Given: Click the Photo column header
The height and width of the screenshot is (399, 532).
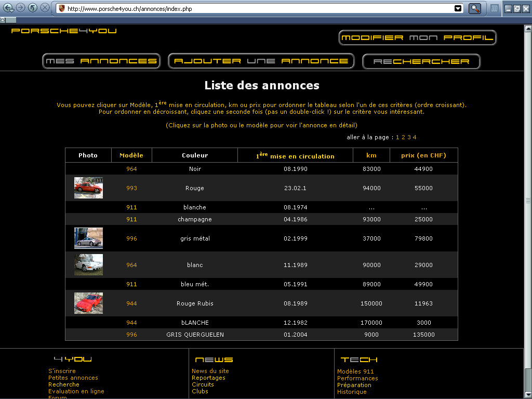Looking at the screenshot, I should coord(88,155).
